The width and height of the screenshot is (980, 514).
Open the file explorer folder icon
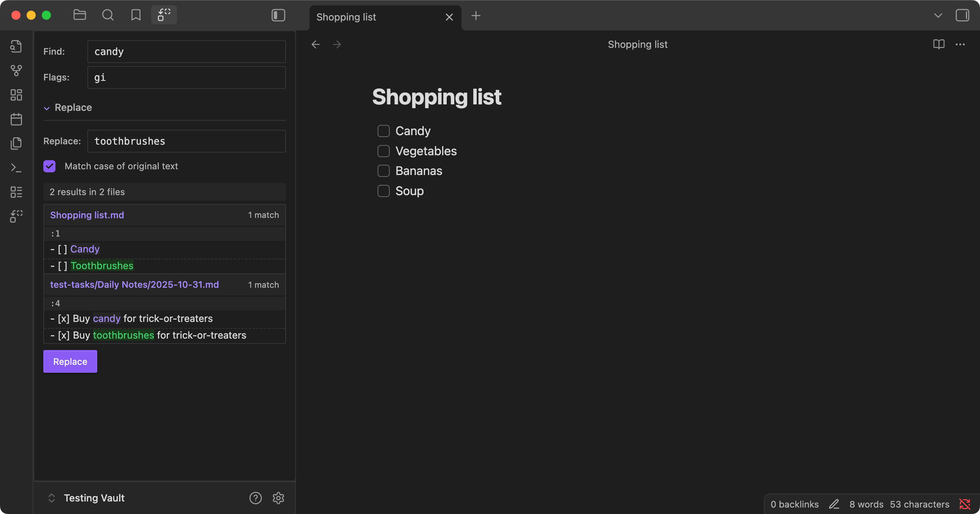[x=79, y=15]
